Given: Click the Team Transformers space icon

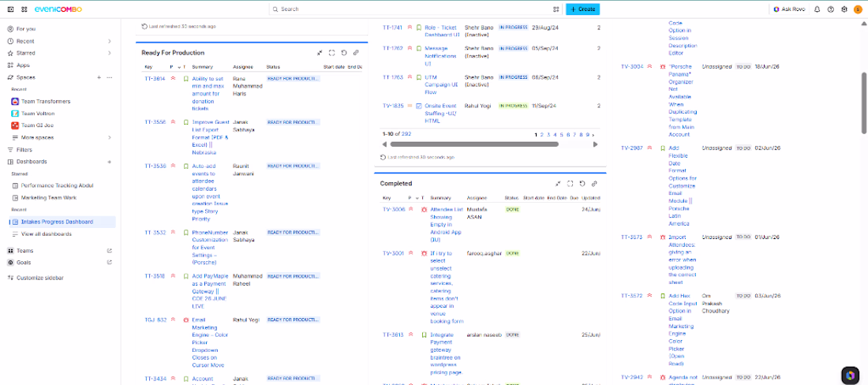Looking at the screenshot, I should pyautogui.click(x=15, y=101).
